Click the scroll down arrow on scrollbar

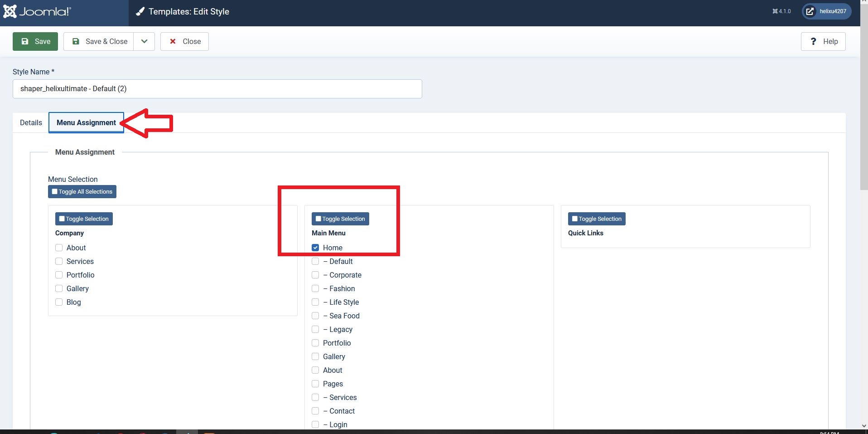click(863, 425)
